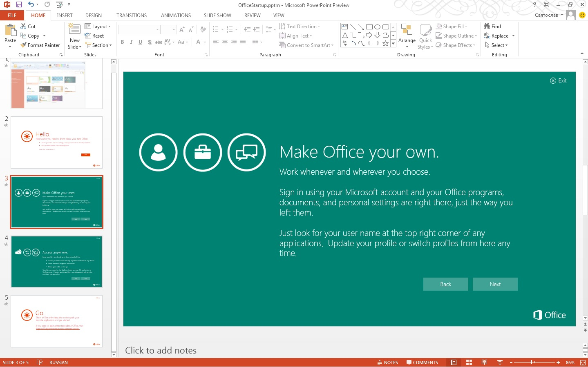
Task: Click the zoom slider in status bar
Action: coord(532,363)
